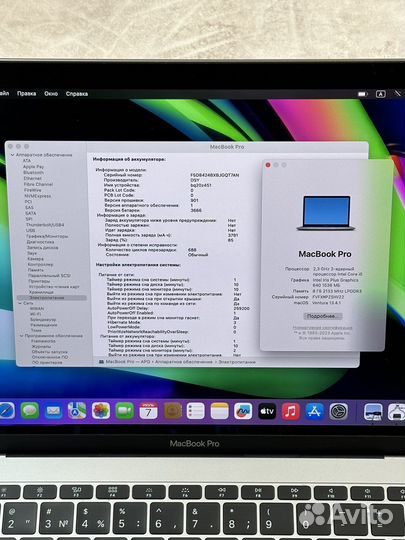
Task: Open the Окно menu
Action: click(x=51, y=93)
